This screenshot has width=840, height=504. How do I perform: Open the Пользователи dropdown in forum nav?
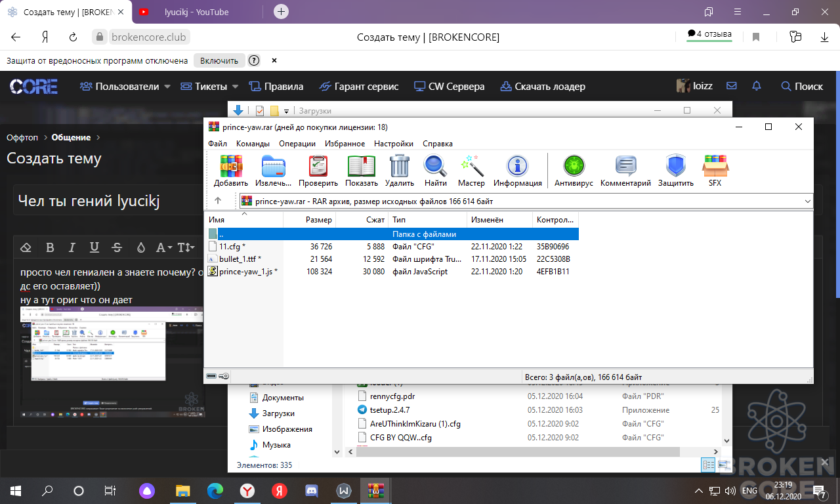(x=125, y=87)
